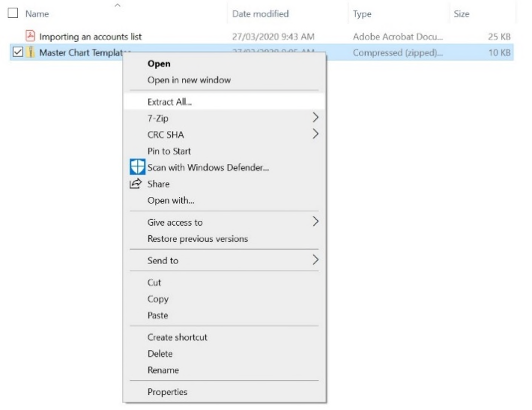Viewport: 532px width, 410px height.
Task: Select Open with... menu entry
Action: click(x=171, y=201)
